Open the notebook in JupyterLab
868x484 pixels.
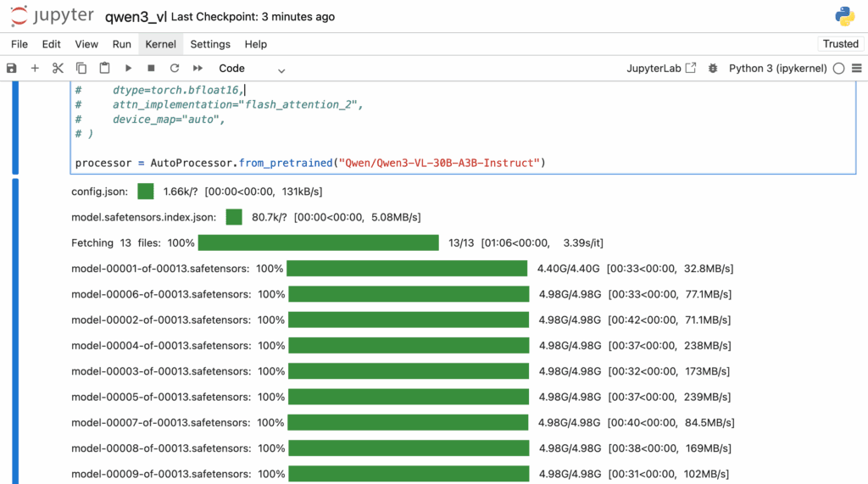[x=661, y=69]
